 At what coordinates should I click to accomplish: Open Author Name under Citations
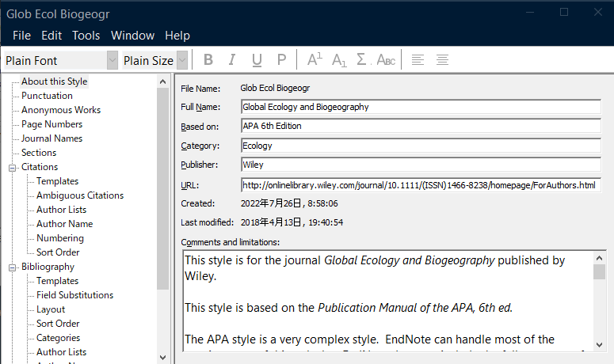(65, 224)
